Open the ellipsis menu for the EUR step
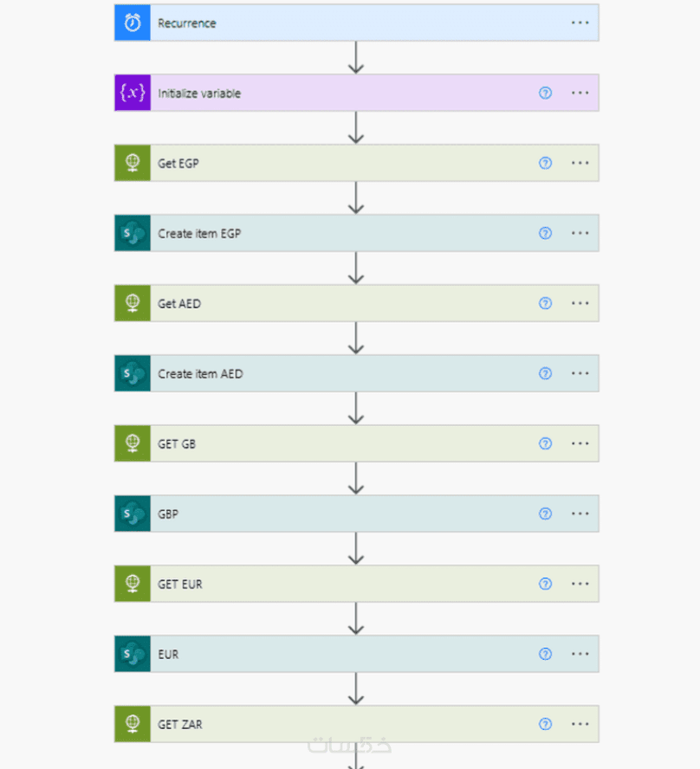The height and width of the screenshot is (769, 700). coord(580,654)
